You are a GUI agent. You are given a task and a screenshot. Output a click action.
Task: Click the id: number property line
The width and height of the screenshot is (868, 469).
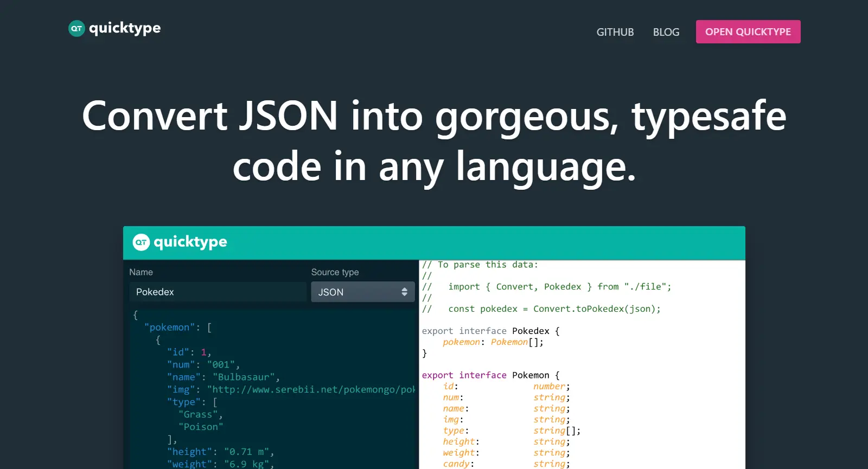click(x=507, y=387)
